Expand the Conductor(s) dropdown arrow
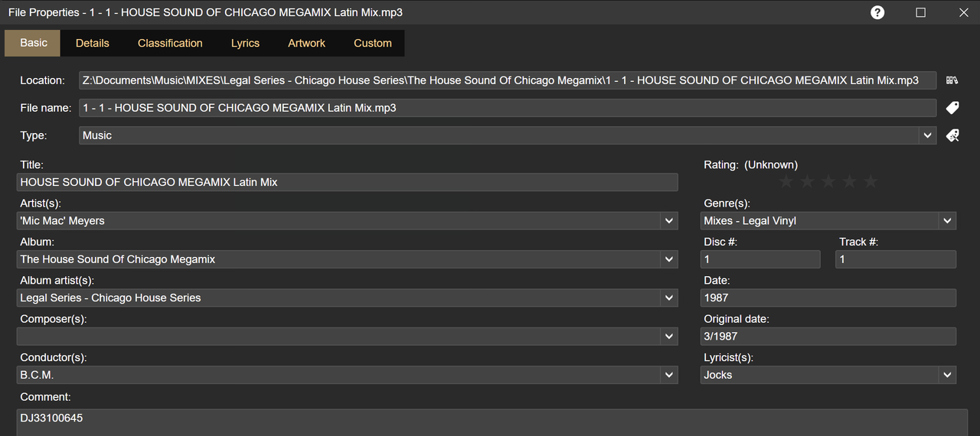 click(x=669, y=375)
